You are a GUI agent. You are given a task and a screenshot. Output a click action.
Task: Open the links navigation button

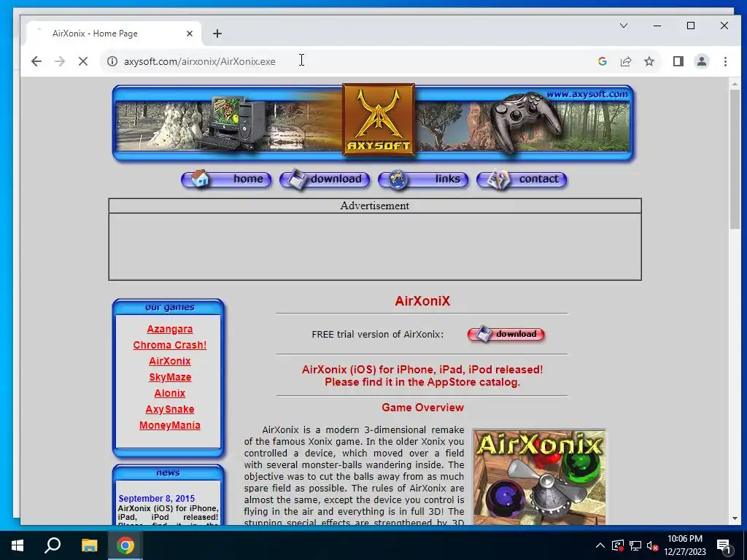tap(423, 179)
